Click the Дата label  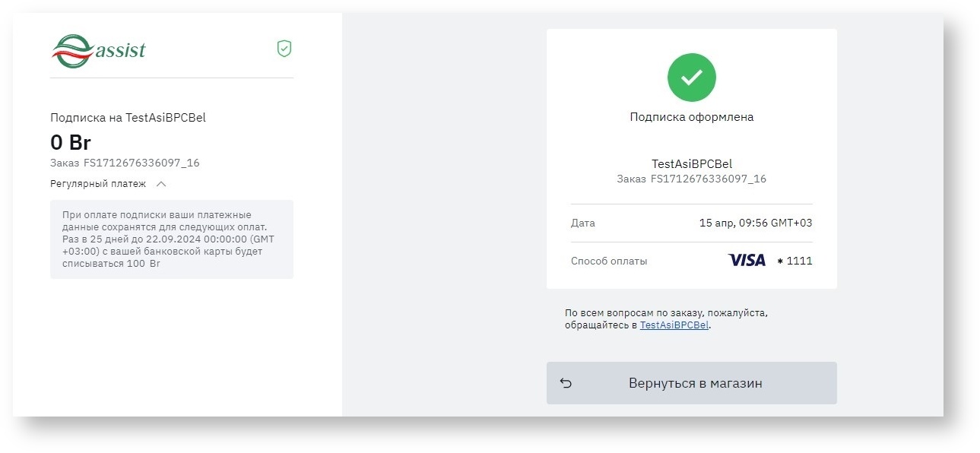click(583, 223)
